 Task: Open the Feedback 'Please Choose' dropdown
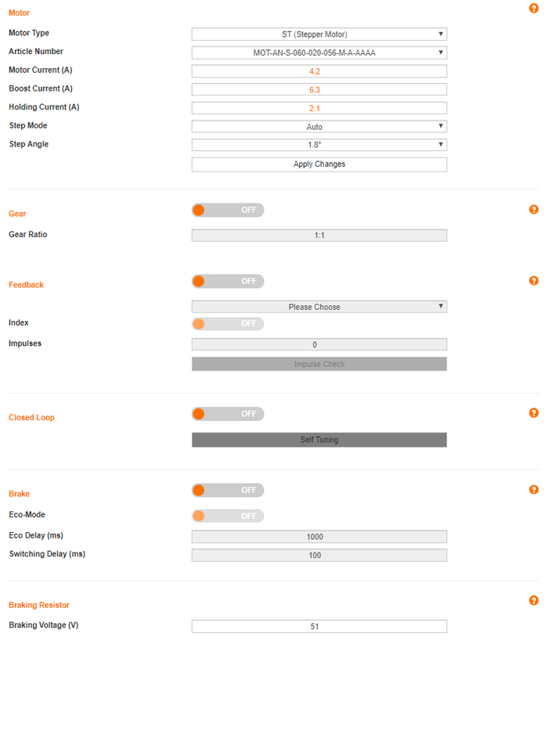[x=319, y=307]
